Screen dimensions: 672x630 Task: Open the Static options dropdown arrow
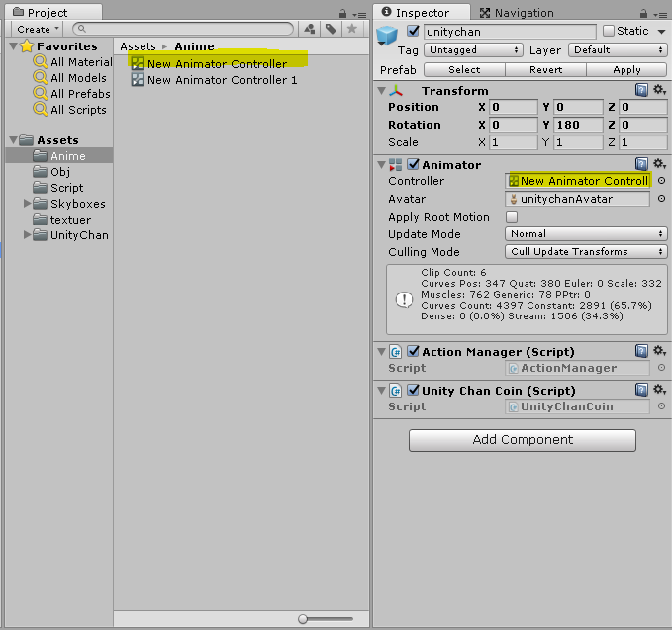[x=661, y=32]
